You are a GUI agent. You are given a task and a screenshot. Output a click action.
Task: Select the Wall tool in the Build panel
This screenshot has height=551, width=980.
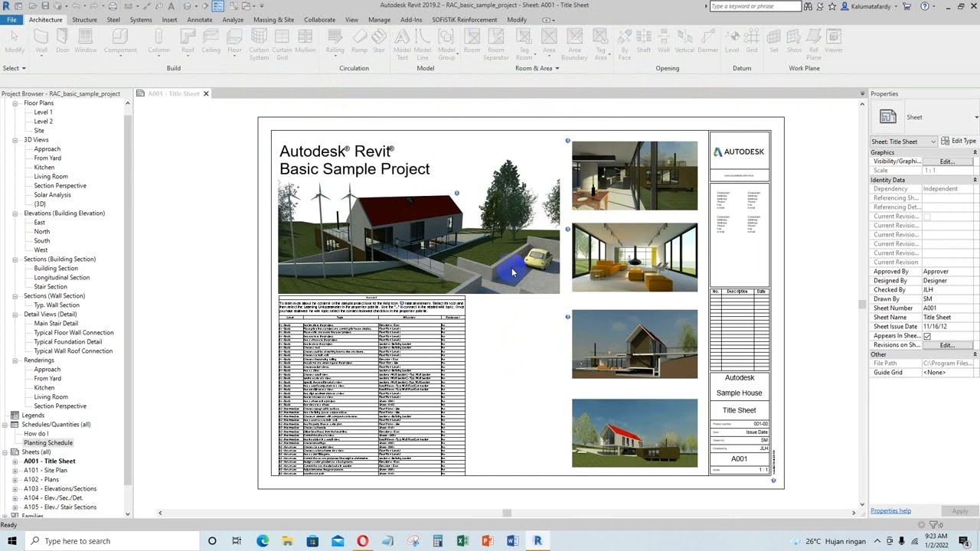pyautogui.click(x=41, y=41)
